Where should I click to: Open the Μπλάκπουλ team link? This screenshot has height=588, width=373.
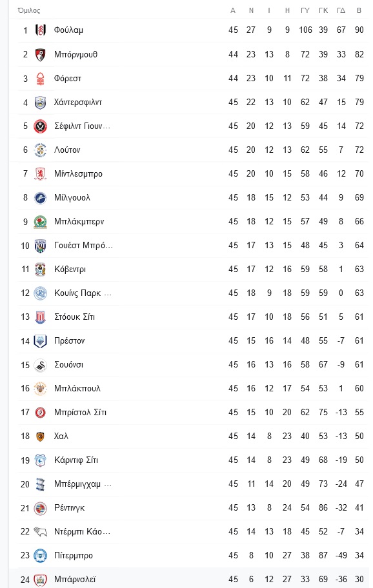pyautogui.click(x=77, y=389)
